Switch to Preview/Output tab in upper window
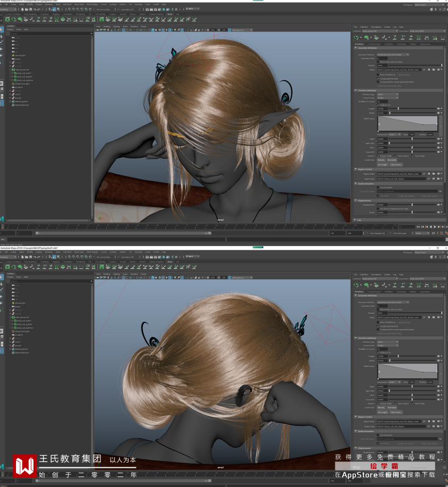 (374, 44)
